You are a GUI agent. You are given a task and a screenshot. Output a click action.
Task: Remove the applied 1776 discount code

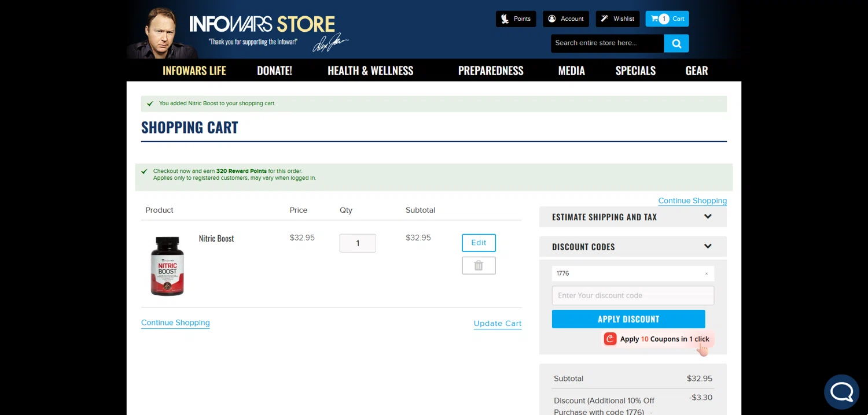[706, 274]
